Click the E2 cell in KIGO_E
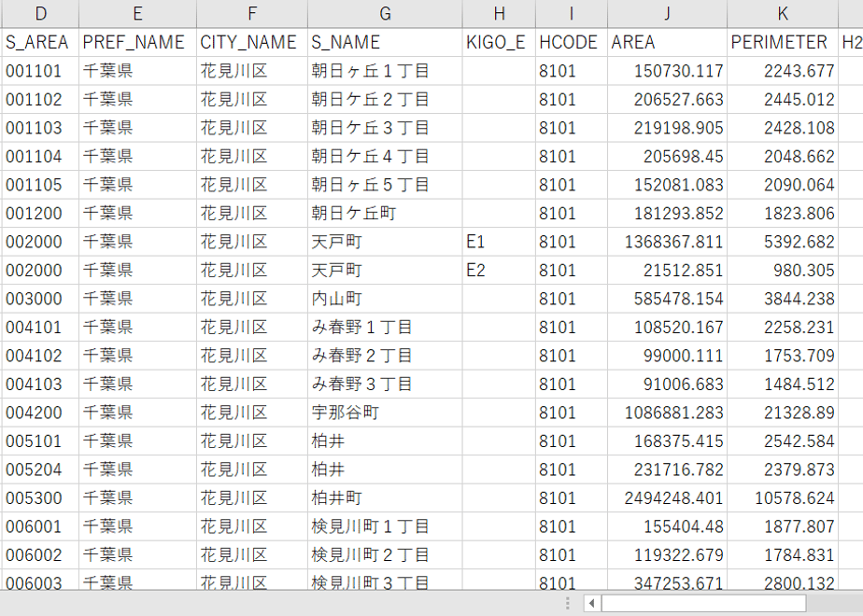Viewport: 863px width, 616px height. 499,271
